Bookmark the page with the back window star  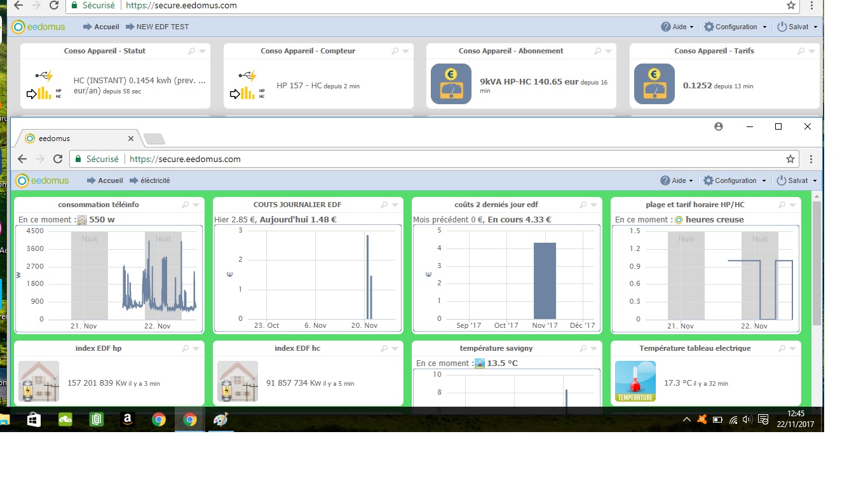pos(790,5)
